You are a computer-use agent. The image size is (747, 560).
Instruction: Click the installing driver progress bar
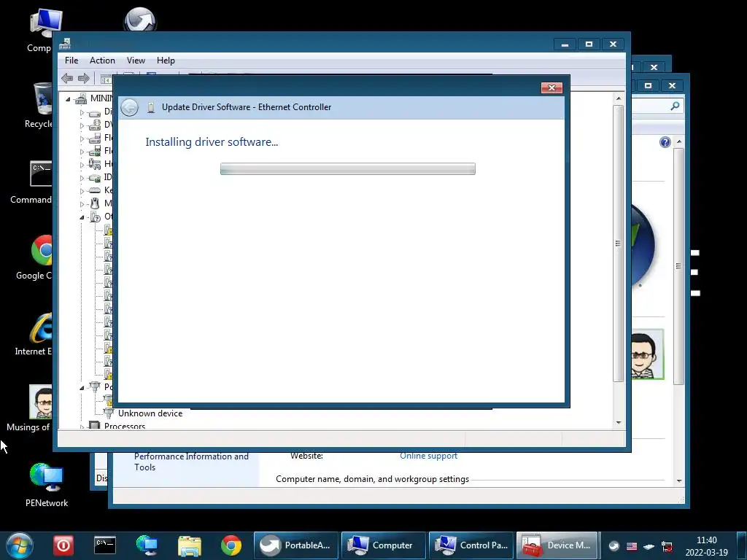click(348, 169)
